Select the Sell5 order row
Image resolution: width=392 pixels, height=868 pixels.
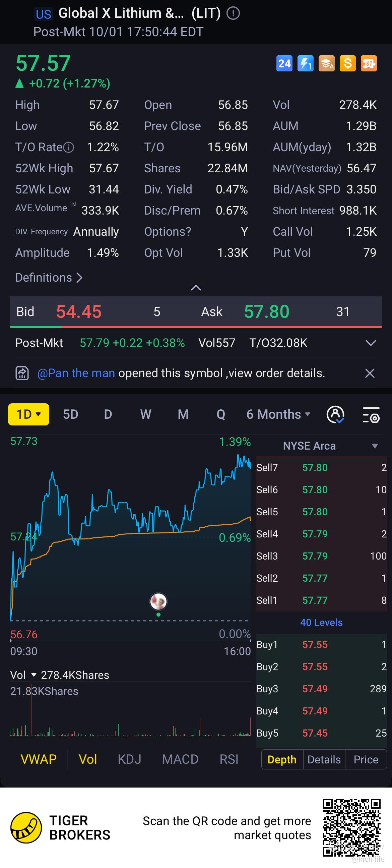tap(321, 512)
